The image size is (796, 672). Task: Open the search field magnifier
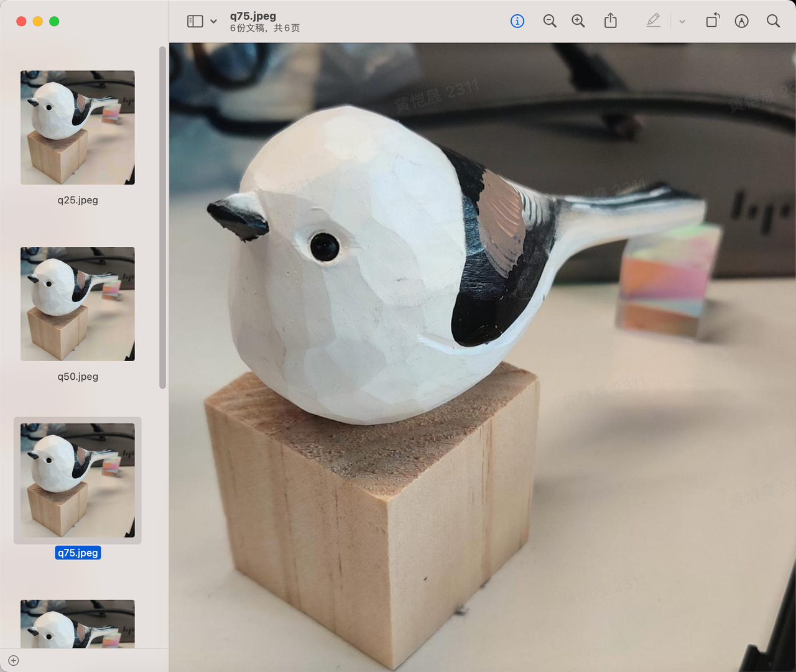[x=773, y=21]
